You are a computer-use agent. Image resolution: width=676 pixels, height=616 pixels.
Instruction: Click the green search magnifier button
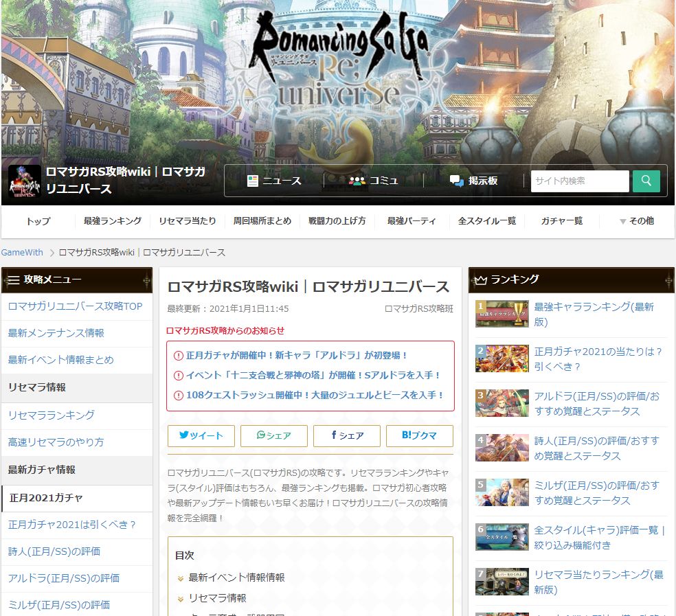[x=646, y=181]
